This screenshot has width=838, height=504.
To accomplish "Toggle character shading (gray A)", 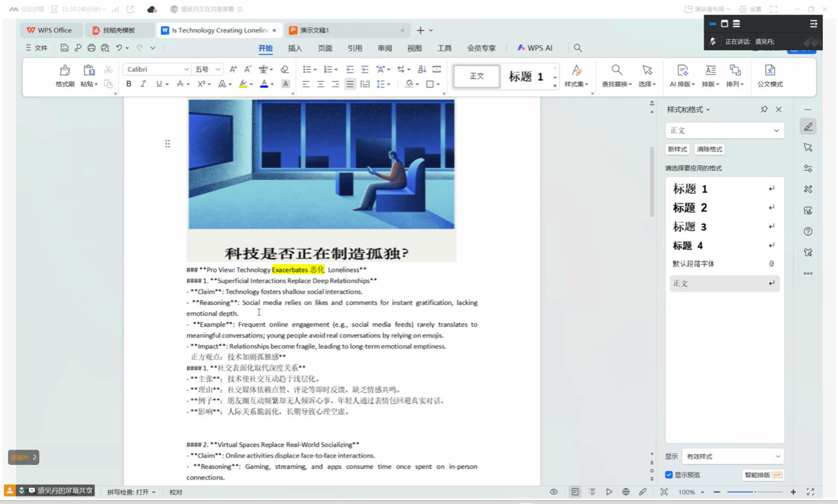I will (x=285, y=84).
